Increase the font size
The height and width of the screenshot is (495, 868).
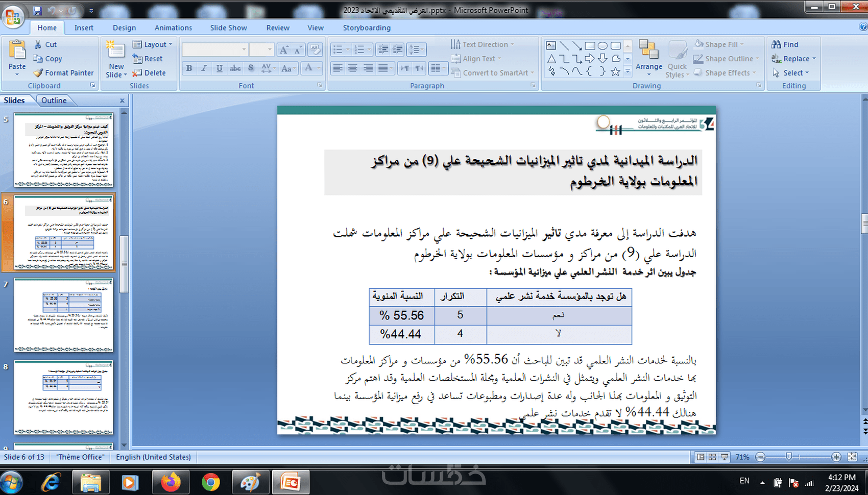click(284, 49)
